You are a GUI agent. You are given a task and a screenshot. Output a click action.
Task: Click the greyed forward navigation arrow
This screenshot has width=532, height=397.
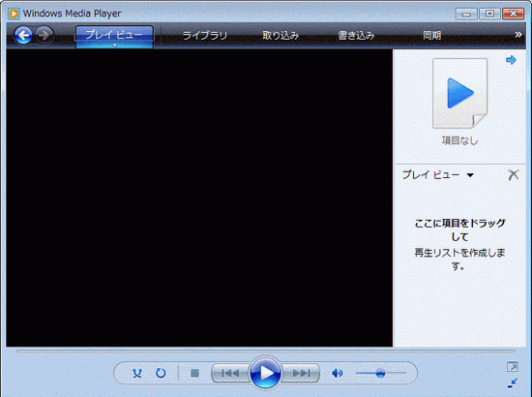[44, 35]
